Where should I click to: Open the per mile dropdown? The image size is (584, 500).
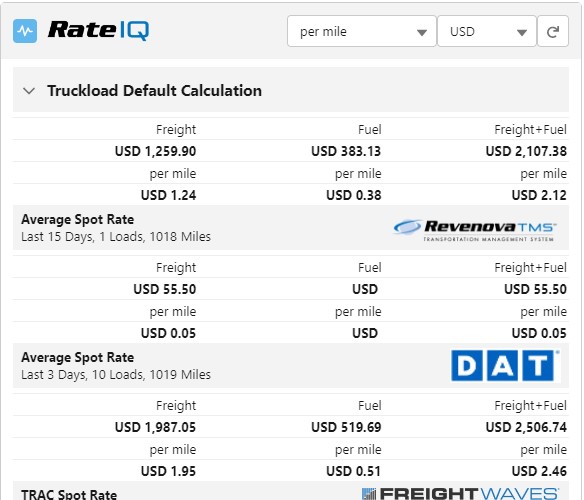[x=362, y=31]
